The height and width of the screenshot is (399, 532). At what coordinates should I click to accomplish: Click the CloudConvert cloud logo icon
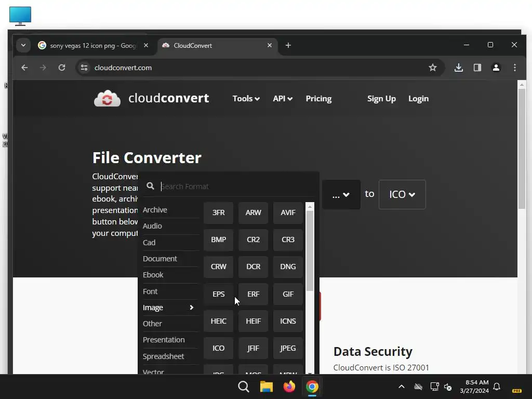coord(107,98)
